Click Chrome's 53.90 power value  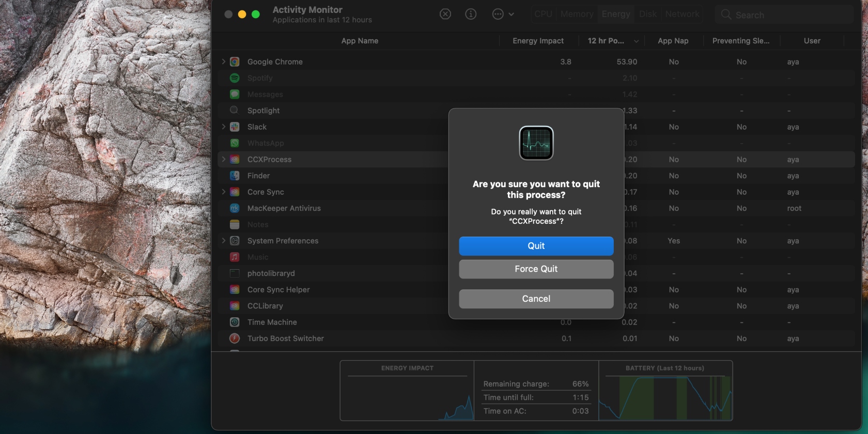[x=627, y=61]
